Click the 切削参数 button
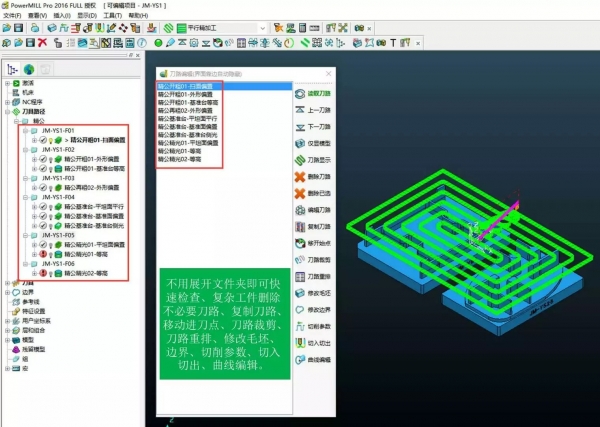 [x=313, y=325]
